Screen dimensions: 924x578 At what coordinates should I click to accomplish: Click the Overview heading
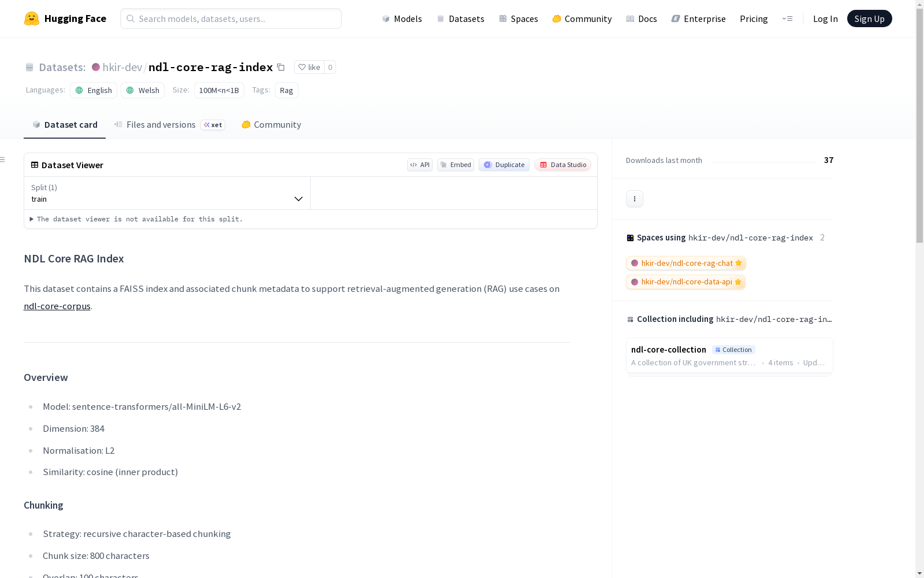pos(46,377)
